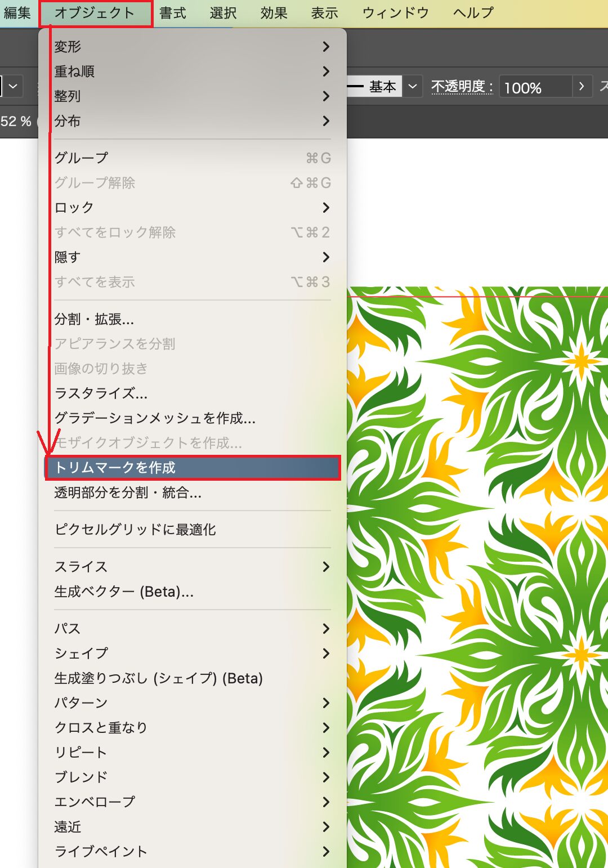
Task: Expand the 遠近 submenu
Action: coord(193,827)
